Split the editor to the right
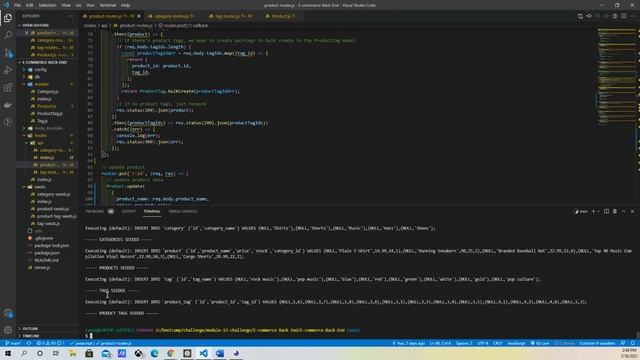The image size is (640, 360). point(624,16)
